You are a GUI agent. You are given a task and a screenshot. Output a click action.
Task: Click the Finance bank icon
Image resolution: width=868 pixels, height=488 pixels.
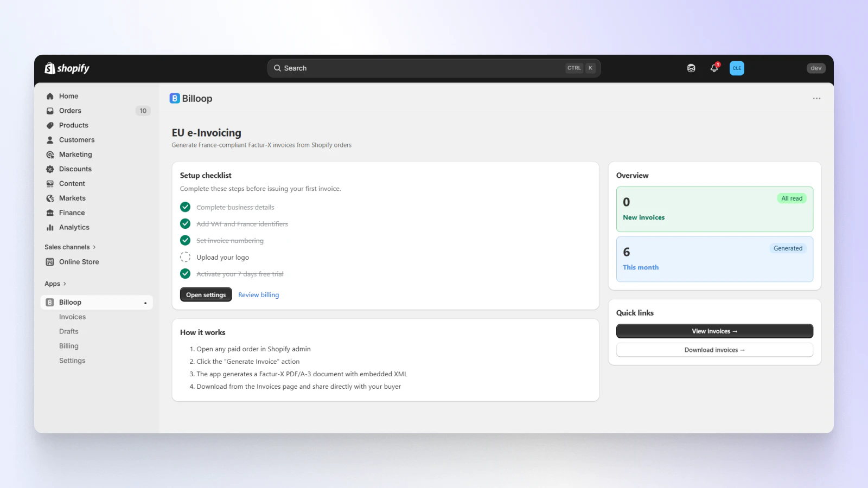50,213
